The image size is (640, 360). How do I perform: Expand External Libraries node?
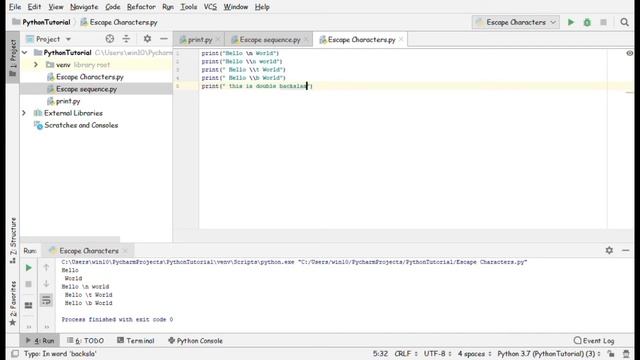[24, 113]
